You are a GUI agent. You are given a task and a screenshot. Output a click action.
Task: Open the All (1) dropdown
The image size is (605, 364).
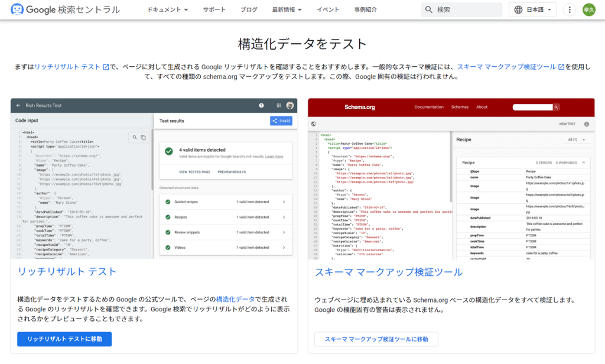tap(577, 139)
